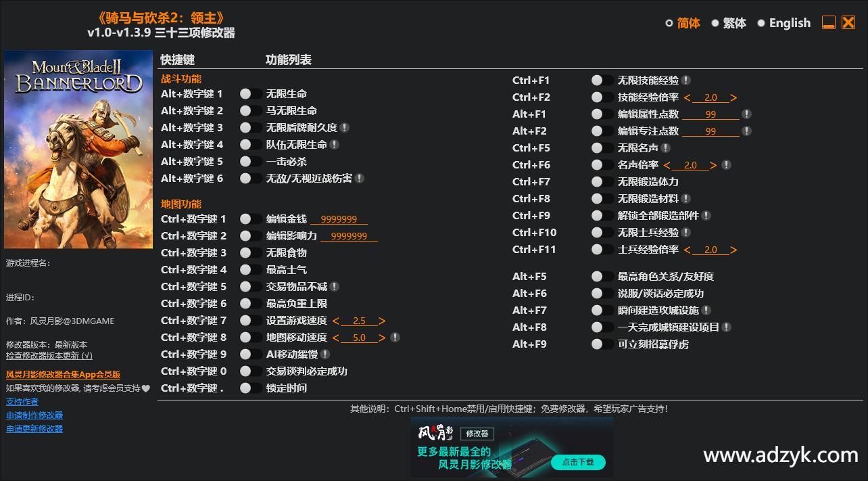
Task: Click the warning icon beside 无限锻造材料
Action: click(x=687, y=198)
